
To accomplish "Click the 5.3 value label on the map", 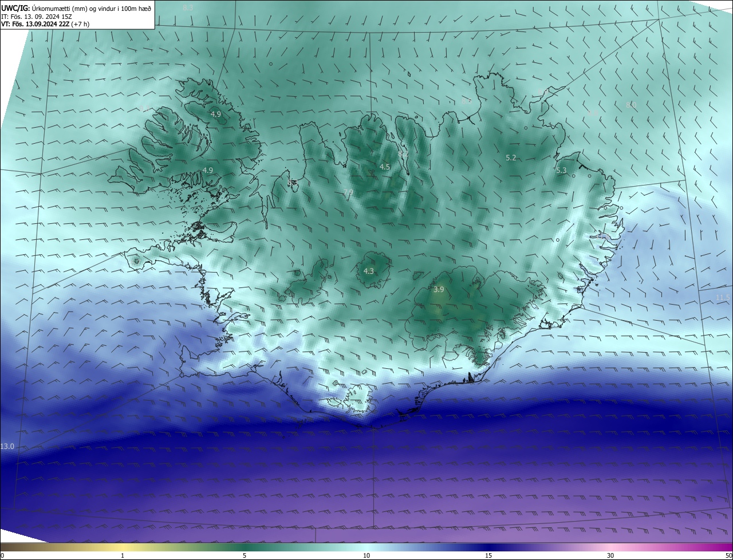I will [x=561, y=170].
